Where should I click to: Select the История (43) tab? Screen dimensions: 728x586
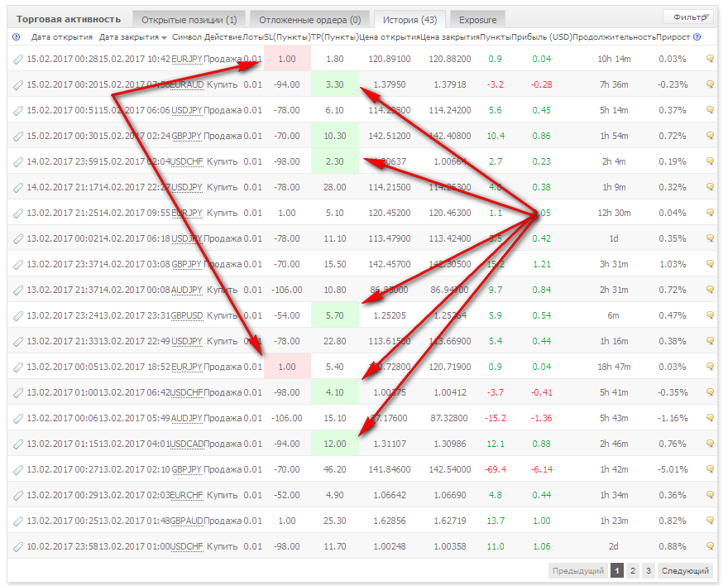(409, 20)
